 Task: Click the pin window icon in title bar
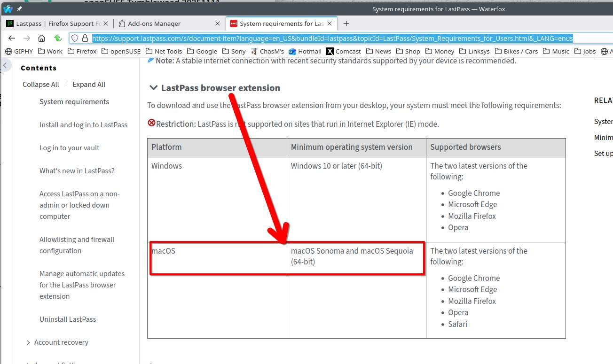coord(19,9)
